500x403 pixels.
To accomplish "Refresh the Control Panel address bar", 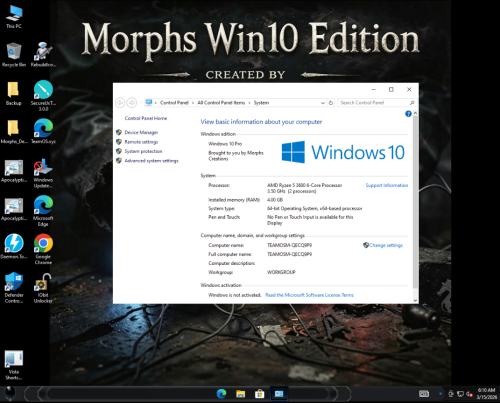I will coord(331,103).
